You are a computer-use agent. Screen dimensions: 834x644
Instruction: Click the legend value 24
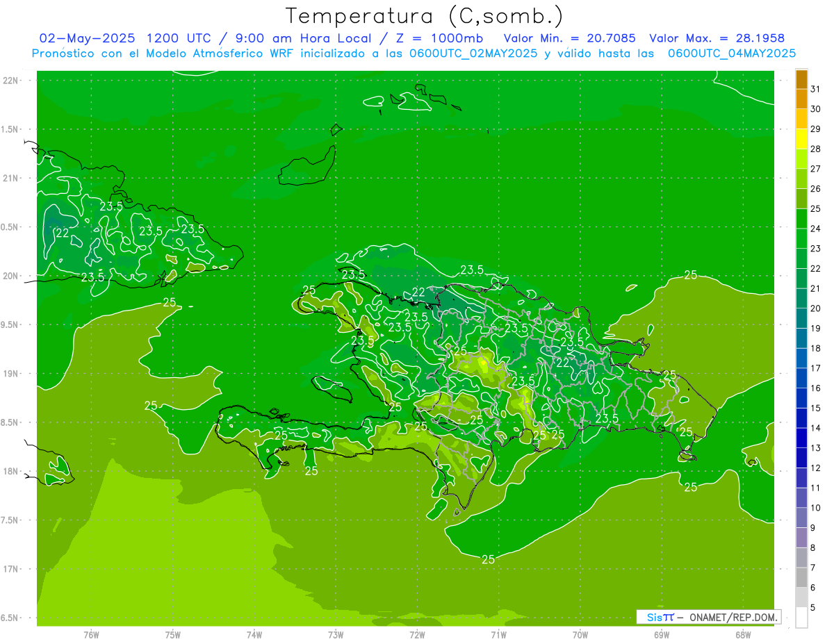(x=816, y=229)
